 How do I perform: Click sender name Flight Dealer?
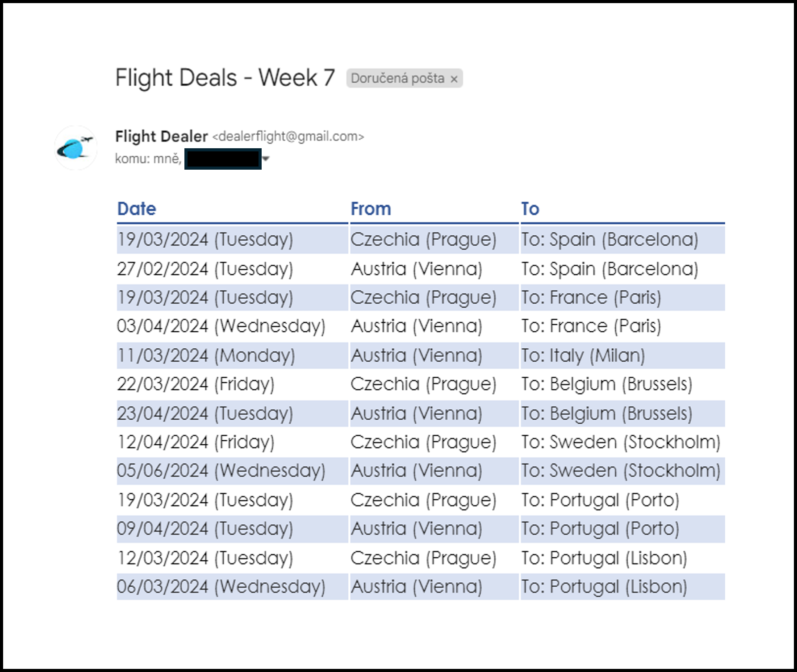(162, 136)
